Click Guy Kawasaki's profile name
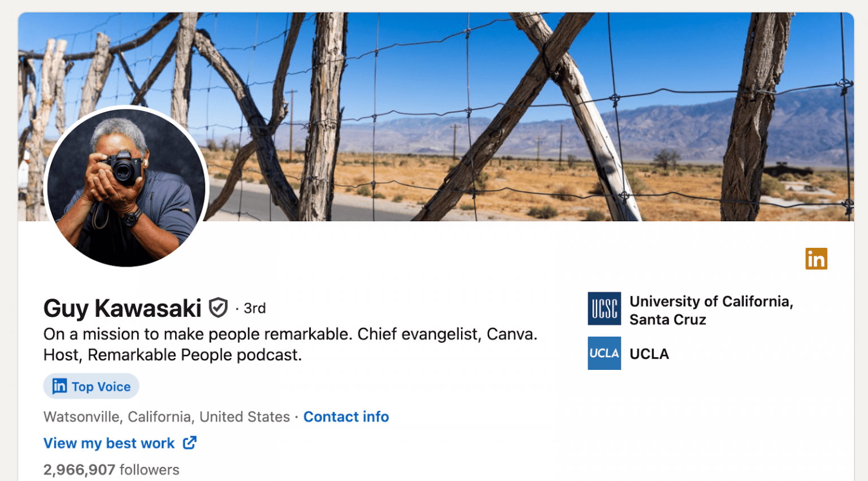Screen dimensions: 868x481 pos(123,308)
